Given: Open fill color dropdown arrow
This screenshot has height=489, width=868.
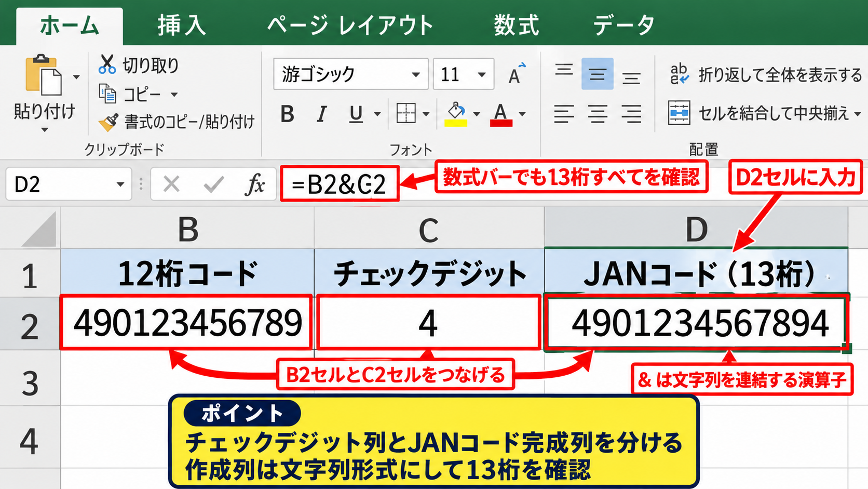Looking at the screenshot, I should click(477, 114).
